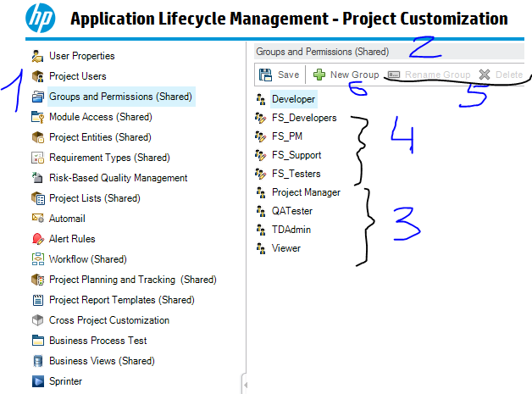Open Module Access (Shared) settings
This screenshot has width=532, height=394.
pos(100,117)
